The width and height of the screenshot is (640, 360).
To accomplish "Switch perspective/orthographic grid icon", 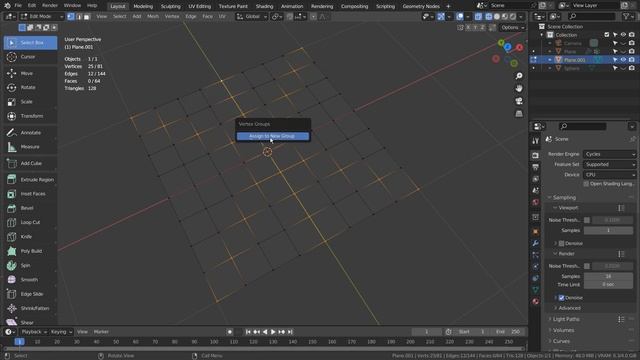I will click(519, 114).
